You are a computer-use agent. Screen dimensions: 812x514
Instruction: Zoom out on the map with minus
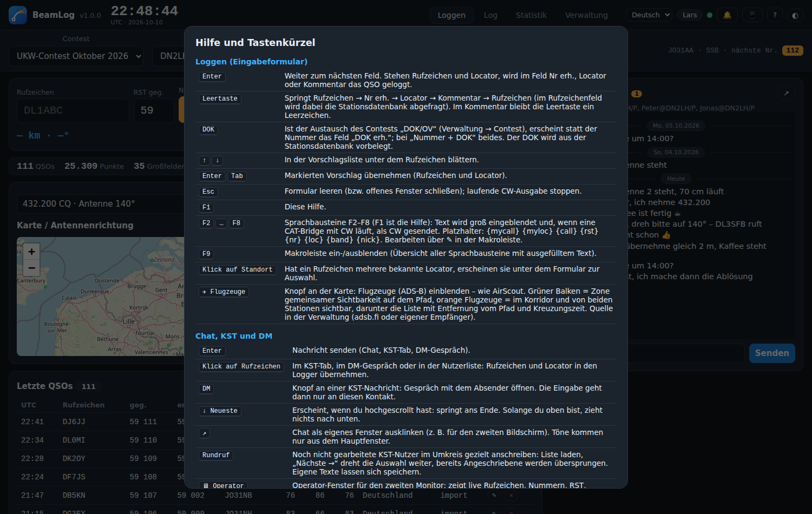(x=31, y=268)
